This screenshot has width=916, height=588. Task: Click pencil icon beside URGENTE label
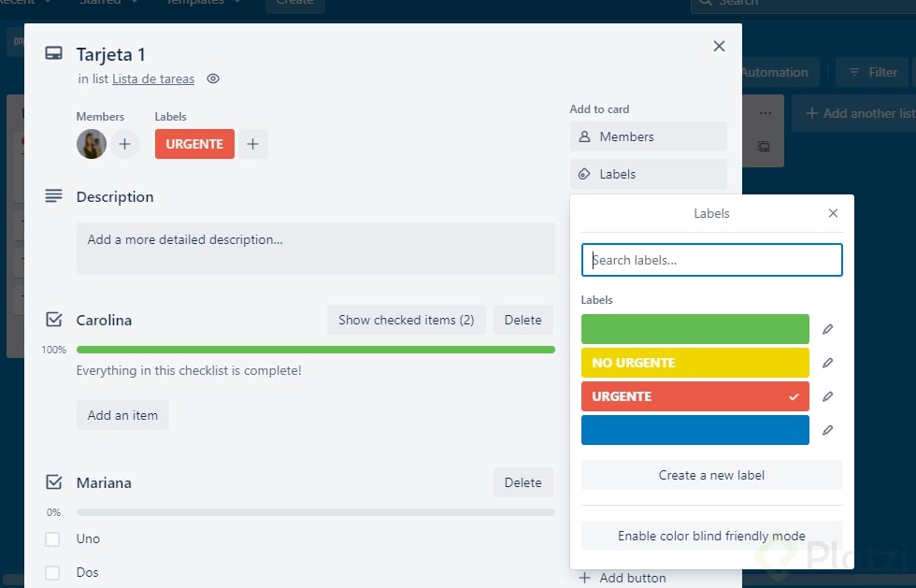827,396
